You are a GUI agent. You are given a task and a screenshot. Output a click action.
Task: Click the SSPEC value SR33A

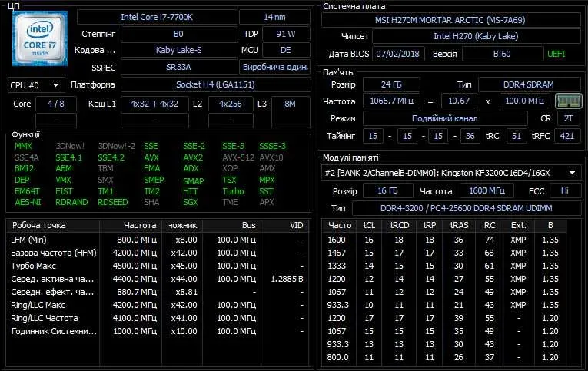pyautogui.click(x=179, y=67)
